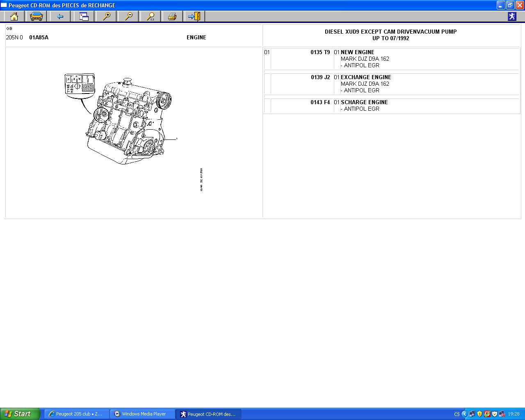Screen dimensions: 525x420
Task: Go back using the blue arrow
Action: (60, 16)
